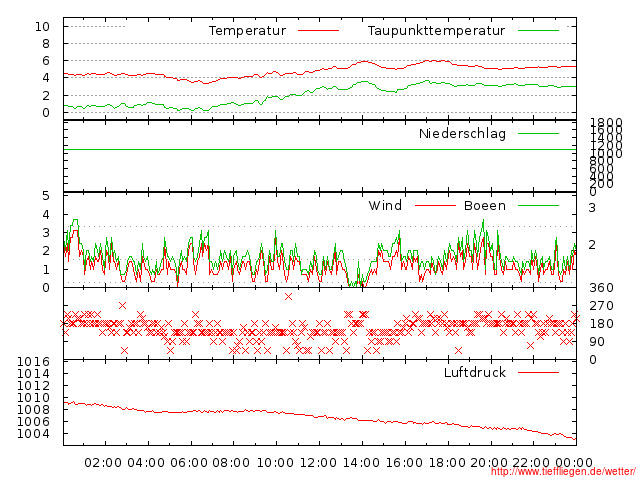Image resolution: width=640 pixels, height=480 pixels.
Task: Click the green line sample beside Boeen
Action: 538,205
